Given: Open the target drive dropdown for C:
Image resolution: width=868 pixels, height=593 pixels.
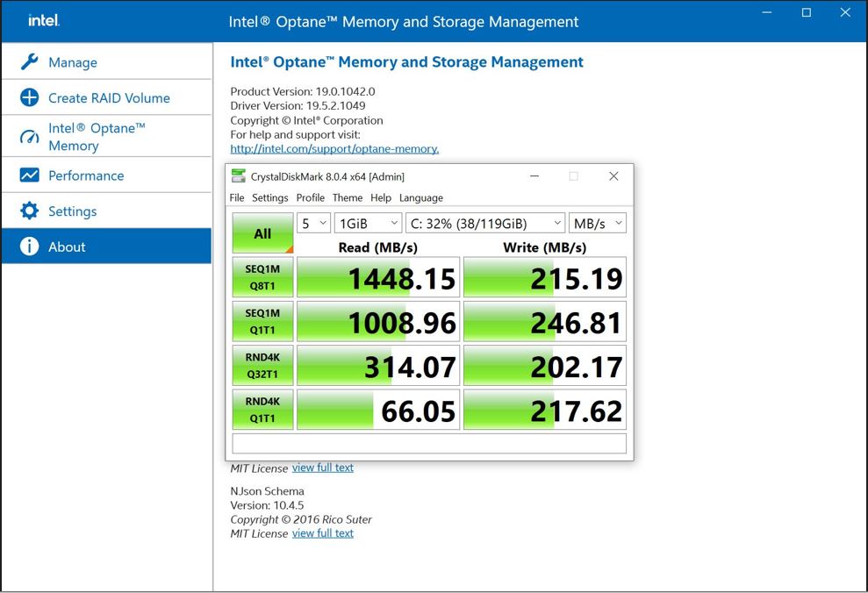Looking at the screenshot, I should pyautogui.click(x=484, y=223).
